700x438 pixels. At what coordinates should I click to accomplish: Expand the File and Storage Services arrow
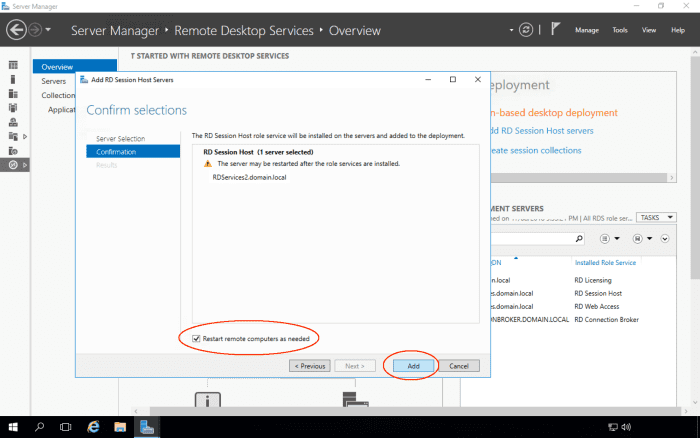(x=25, y=137)
